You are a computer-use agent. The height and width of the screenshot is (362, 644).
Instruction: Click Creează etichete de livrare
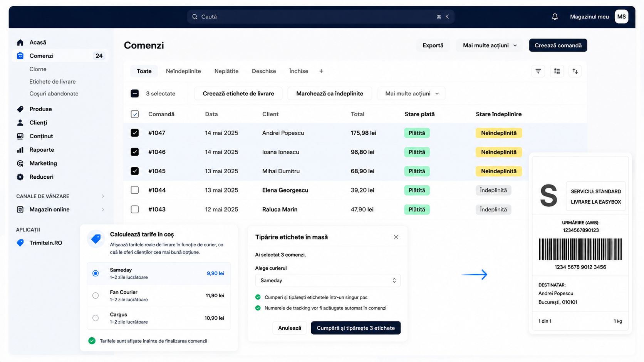tap(238, 94)
